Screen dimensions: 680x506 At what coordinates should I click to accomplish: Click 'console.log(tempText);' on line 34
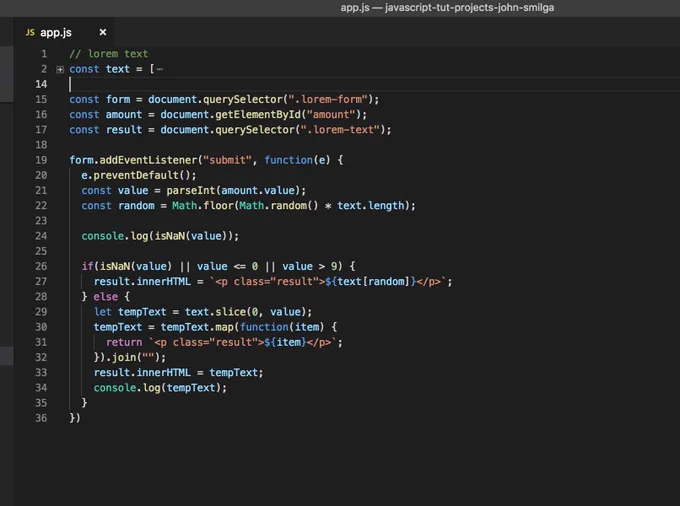click(160, 388)
